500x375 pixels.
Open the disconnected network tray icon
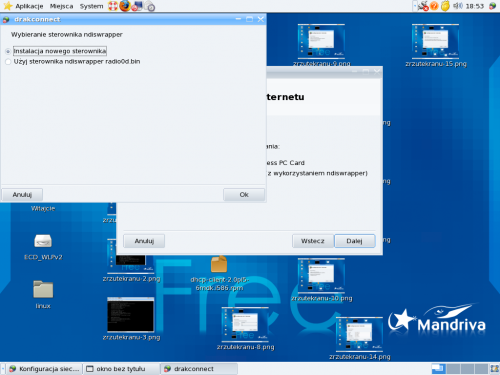[423, 6]
